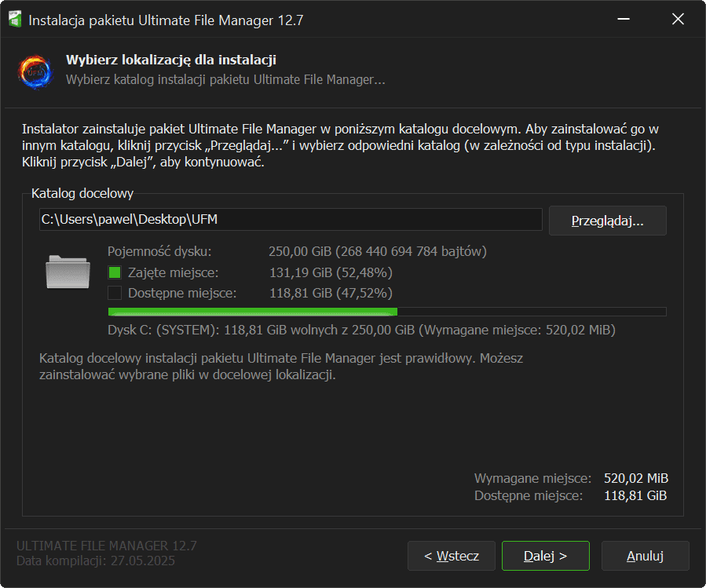Click the "Dysk C: (SYSTEM)" summary line
Screen dimensions: 706x588
[x=361, y=331]
